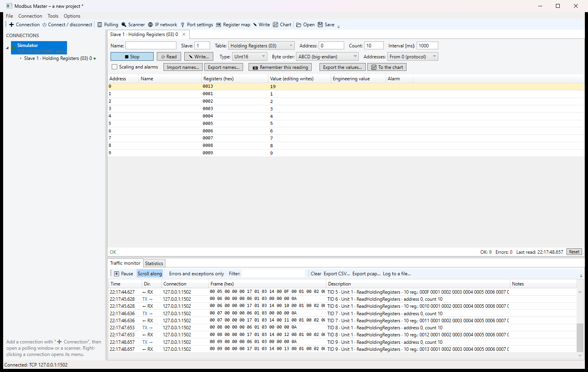Pause the traffic monitor

pyautogui.click(x=123, y=274)
